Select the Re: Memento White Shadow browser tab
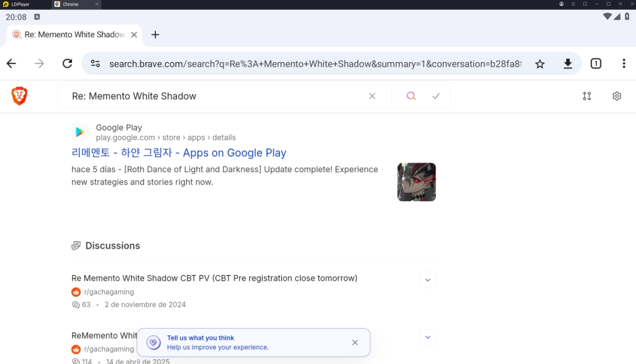Image resolution: width=636 pixels, height=364 pixels. pyautogui.click(x=75, y=35)
